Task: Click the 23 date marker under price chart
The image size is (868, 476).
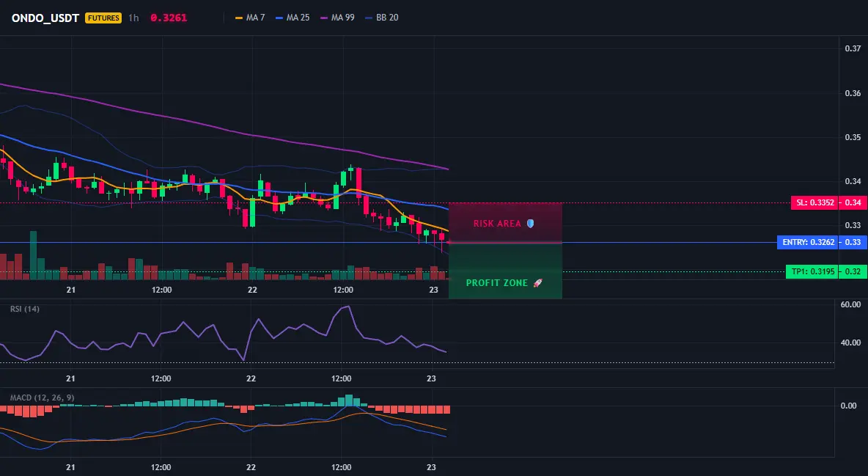Action: tap(433, 290)
